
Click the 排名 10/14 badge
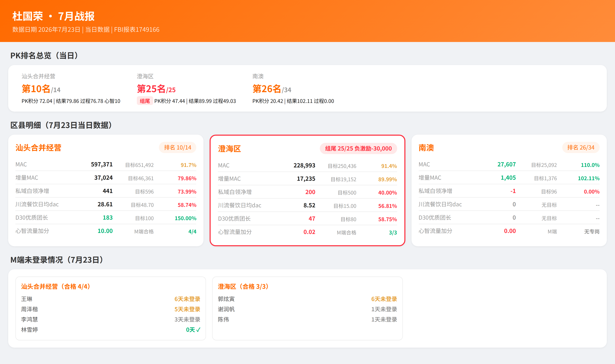pos(177,147)
